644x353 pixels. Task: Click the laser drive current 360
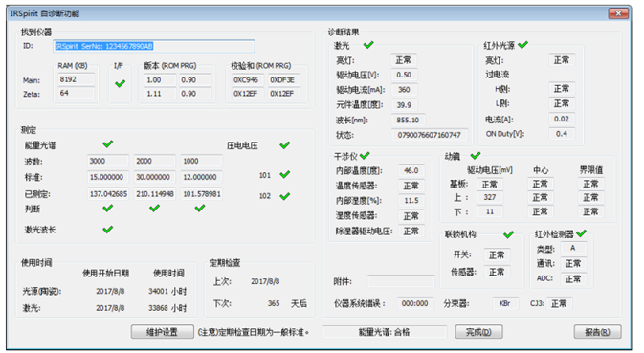point(404,90)
